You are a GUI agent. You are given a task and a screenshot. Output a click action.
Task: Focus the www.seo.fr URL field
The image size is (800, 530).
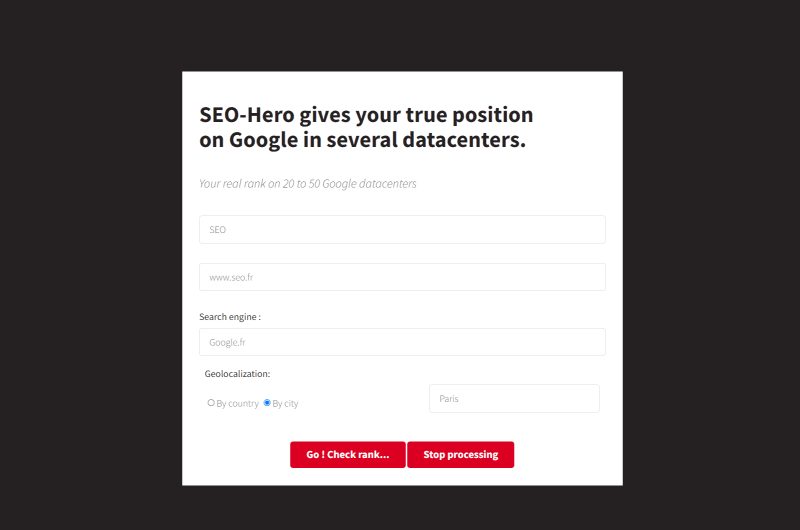click(x=402, y=277)
